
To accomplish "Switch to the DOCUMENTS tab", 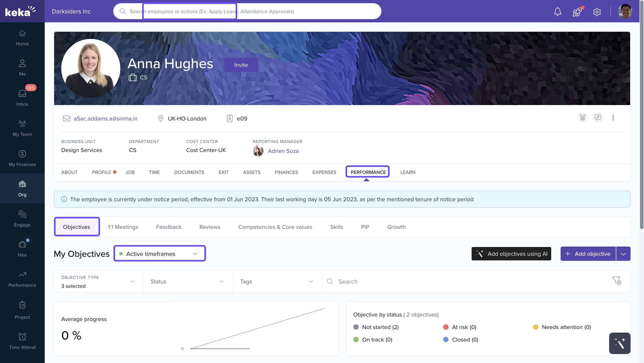I will pos(189,172).
